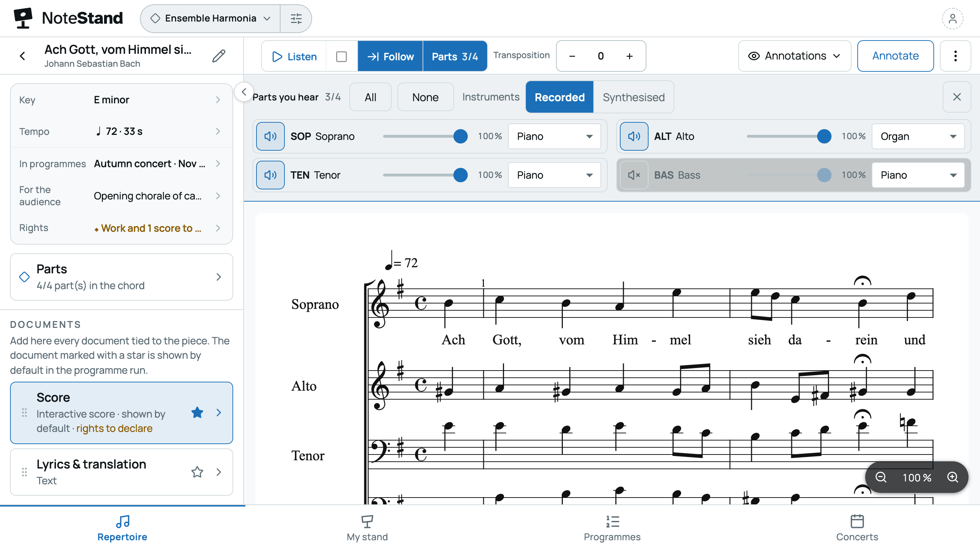The width and height of the screenshot is (980, 551).
Task: Expand the Key E minor row
Action: (x=121, y=100)
